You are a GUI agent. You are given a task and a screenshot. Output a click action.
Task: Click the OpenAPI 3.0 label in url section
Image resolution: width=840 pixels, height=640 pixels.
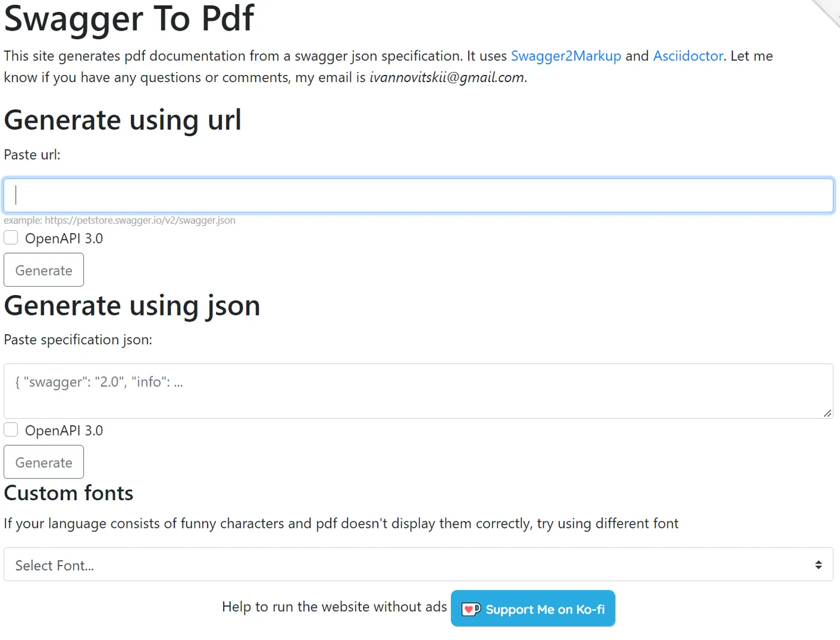pos(64,239)
